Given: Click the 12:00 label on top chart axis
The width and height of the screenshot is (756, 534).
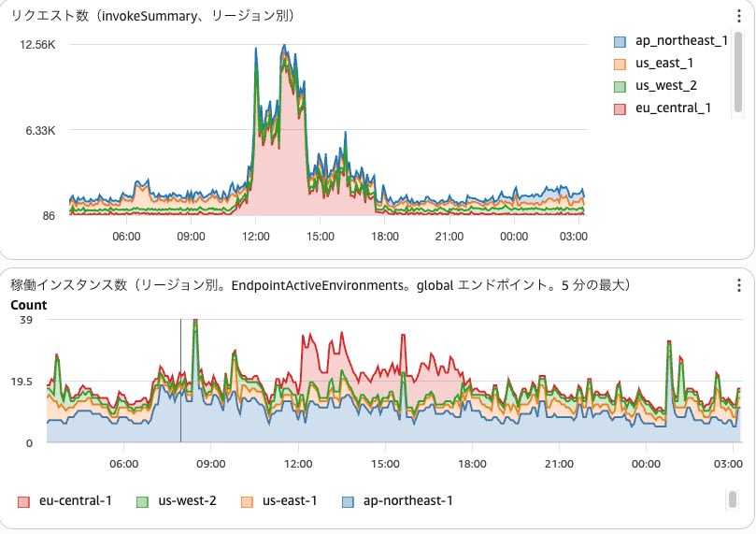Looking at the screenshot, I should coord(255,237).
